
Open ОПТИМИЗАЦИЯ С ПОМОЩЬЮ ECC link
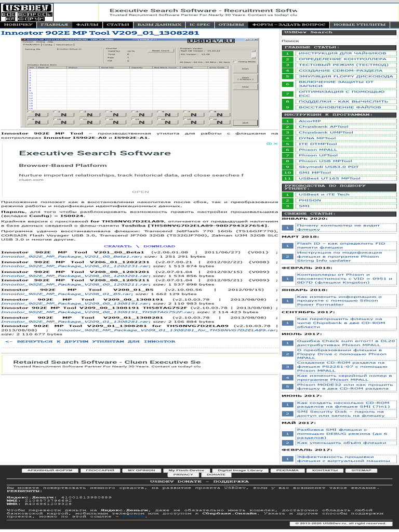tap(341, 94)
